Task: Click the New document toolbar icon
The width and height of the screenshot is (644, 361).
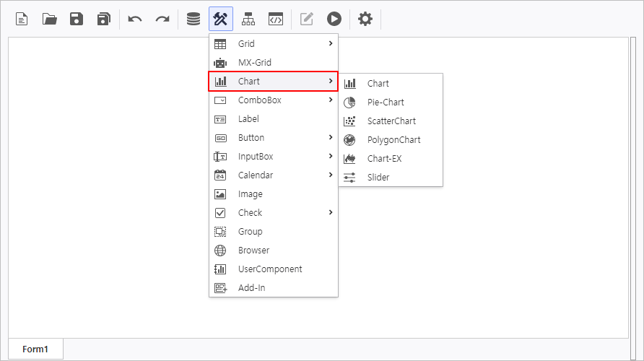Action: pyautogui.click(x=22, y=19)
